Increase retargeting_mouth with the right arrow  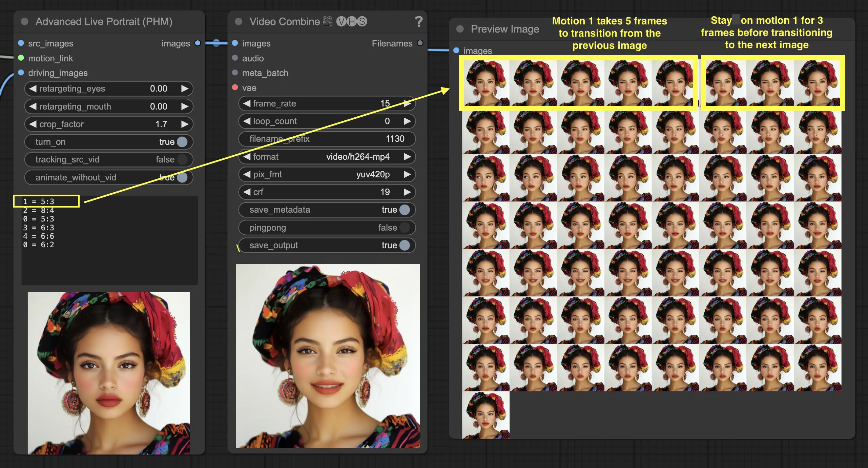point(185,106)
